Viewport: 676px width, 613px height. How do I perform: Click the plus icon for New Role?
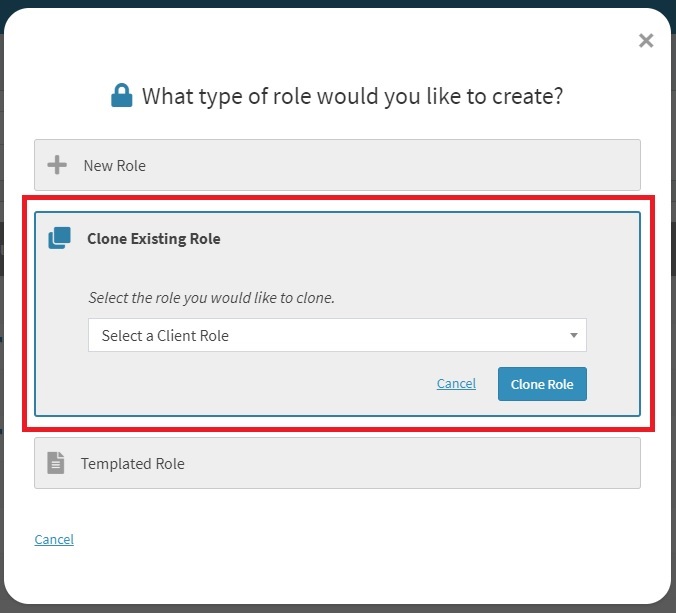click(x=58, y=165)
